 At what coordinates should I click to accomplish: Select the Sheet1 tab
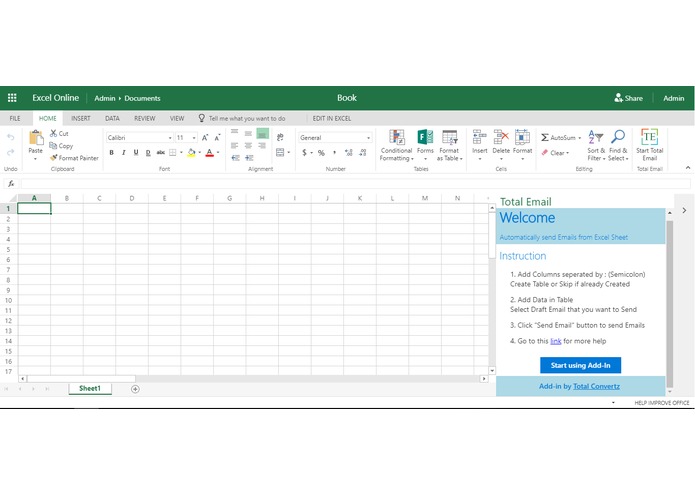(90, 389)
